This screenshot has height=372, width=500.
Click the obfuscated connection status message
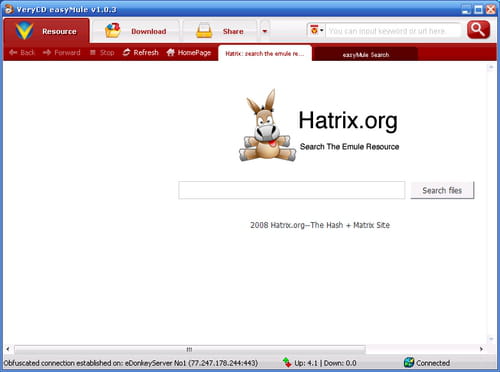coord(131,363)
